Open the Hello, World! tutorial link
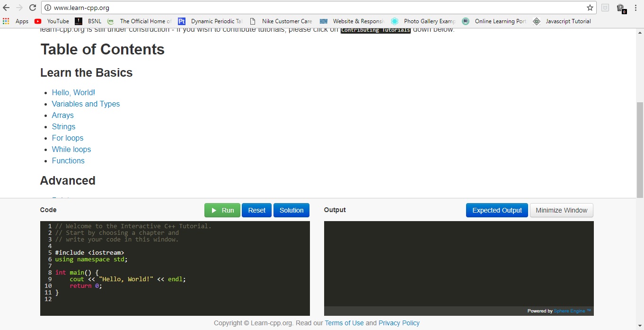Image resolution: width=644 pixels, height=330 pixels. tap(73, 92)
